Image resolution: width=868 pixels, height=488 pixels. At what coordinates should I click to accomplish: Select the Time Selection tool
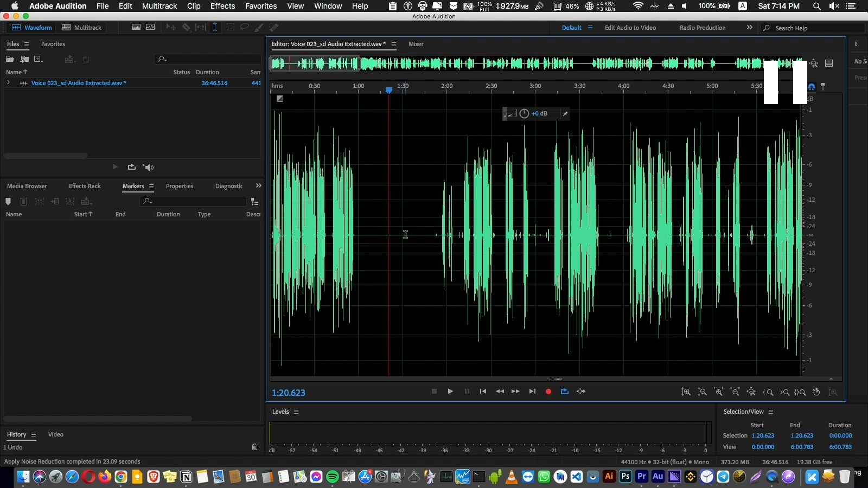[215, 27]
